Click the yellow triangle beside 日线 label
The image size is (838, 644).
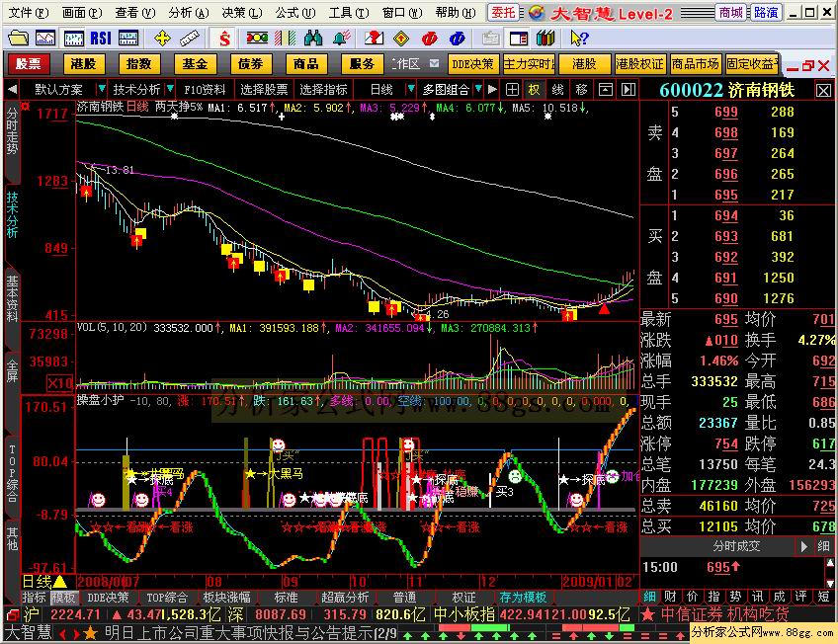60,581
